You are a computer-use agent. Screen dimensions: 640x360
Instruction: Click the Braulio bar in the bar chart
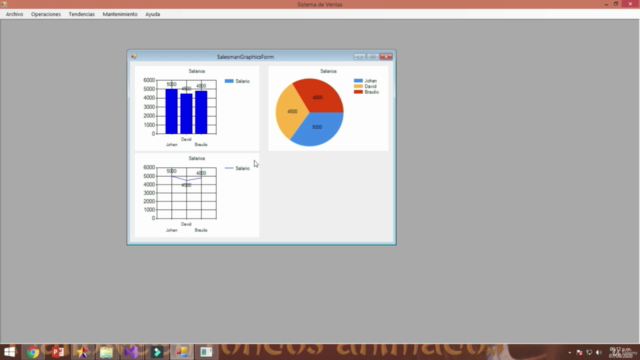[x=201, y=113]
